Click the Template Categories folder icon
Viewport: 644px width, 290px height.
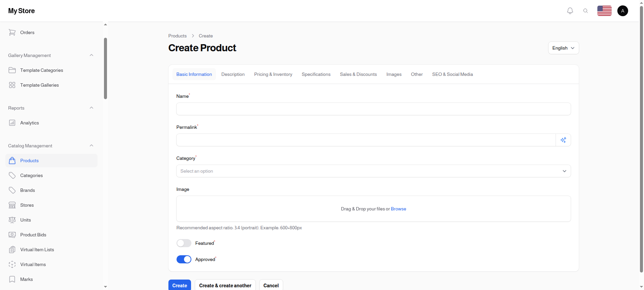(x=12, y=70)
